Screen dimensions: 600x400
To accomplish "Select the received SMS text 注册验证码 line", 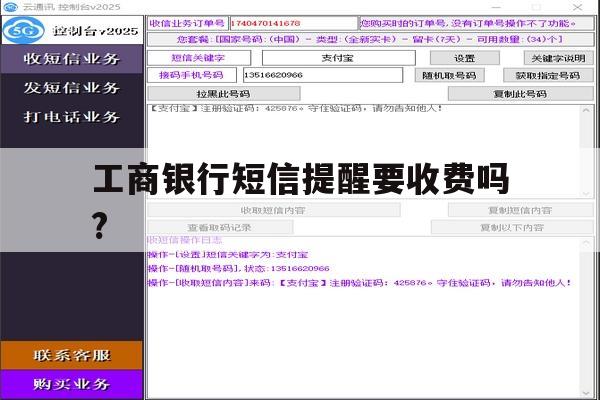I will pyautogui.click(x=297, y=108).
